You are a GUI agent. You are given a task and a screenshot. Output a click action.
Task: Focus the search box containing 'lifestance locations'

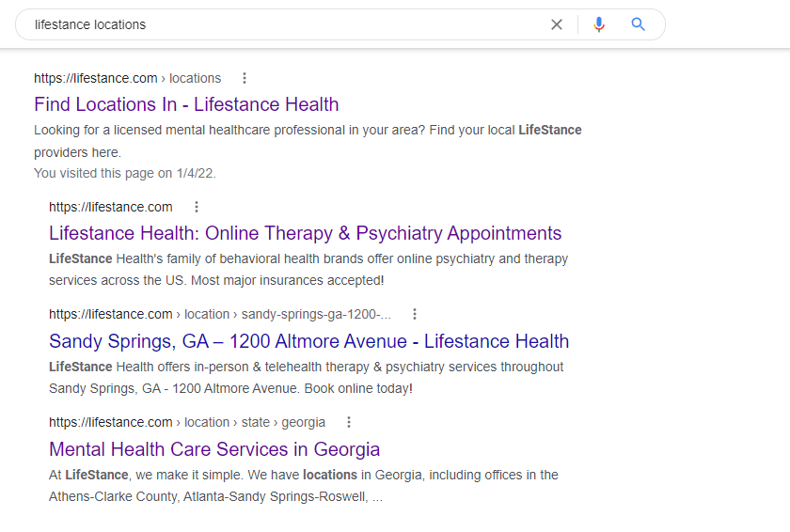click(282, 24)
